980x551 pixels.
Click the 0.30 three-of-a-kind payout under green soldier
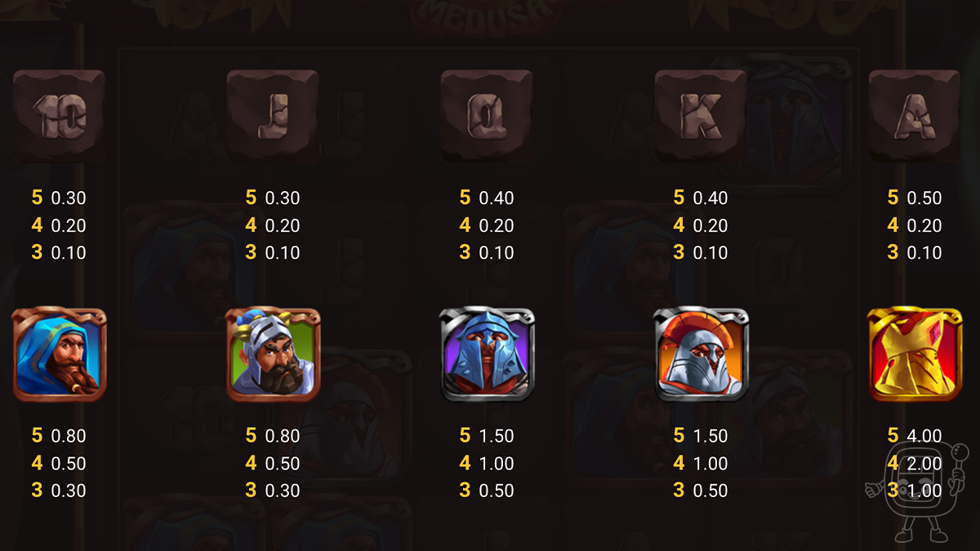(283, 491)
